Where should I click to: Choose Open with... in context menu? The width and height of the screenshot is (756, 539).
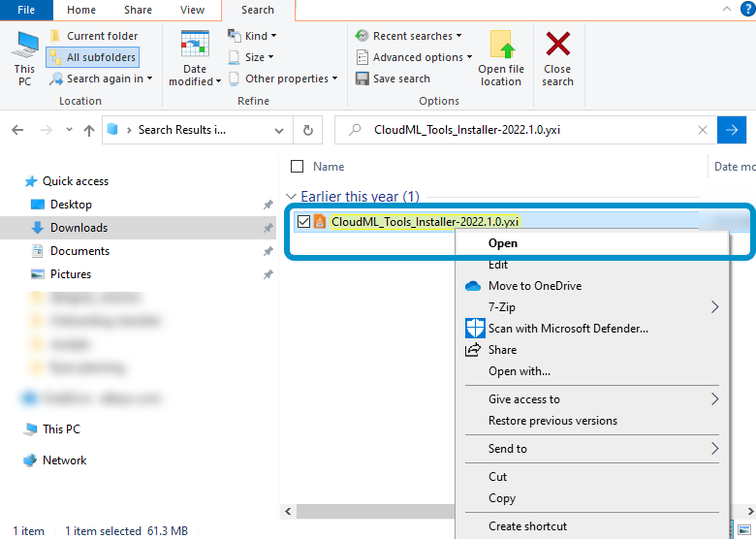591,371
